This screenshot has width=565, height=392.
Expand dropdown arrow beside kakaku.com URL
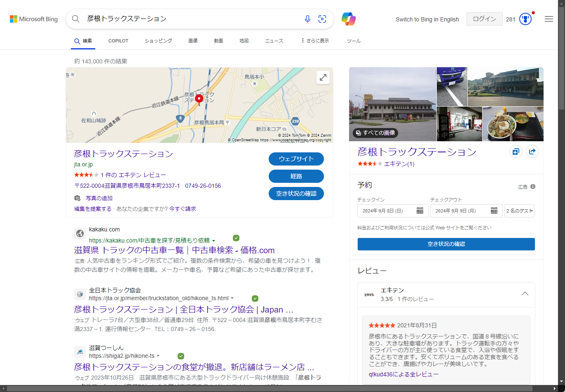pyautogui.click(x=214, y=240)
